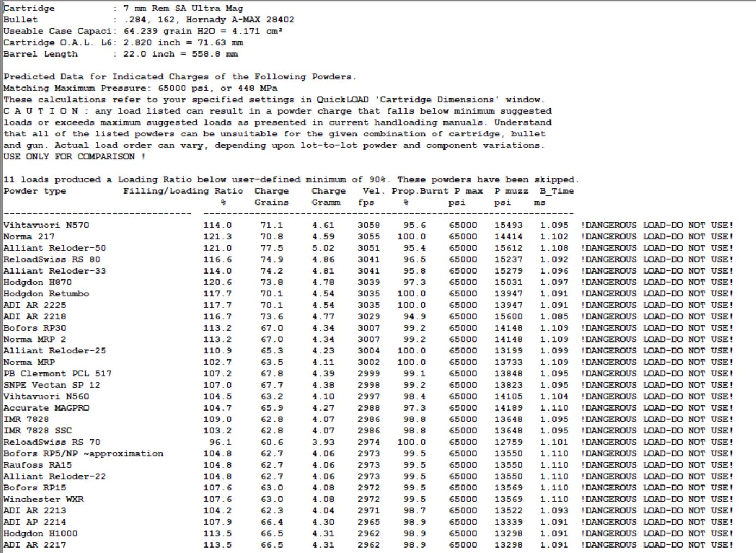Screen dimensions: 756x553
Task: Select the Hodgdon H1000 powder entry
Action: (x=40, y=533)
